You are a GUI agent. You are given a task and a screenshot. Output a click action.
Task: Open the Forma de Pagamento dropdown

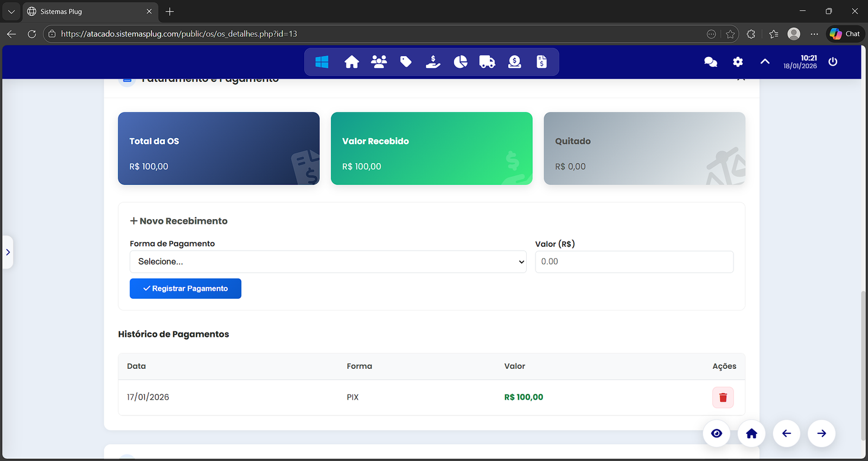[328, 261]
